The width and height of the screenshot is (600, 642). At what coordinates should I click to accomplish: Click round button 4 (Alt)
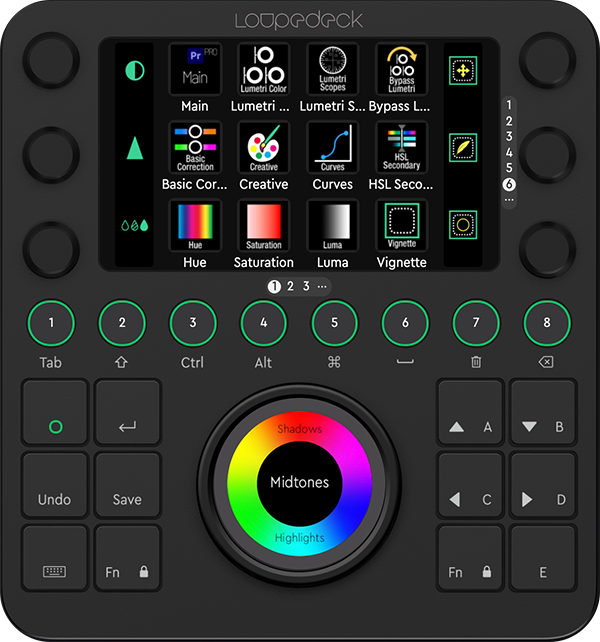[x=264, y=323]
